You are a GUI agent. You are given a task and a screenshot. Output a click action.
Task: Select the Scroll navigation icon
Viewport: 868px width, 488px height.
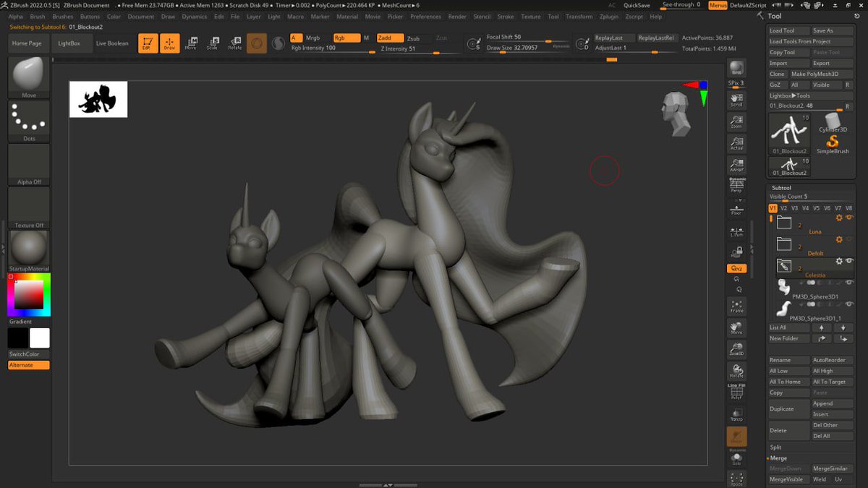pyautogui.click(x=736, y=100)
